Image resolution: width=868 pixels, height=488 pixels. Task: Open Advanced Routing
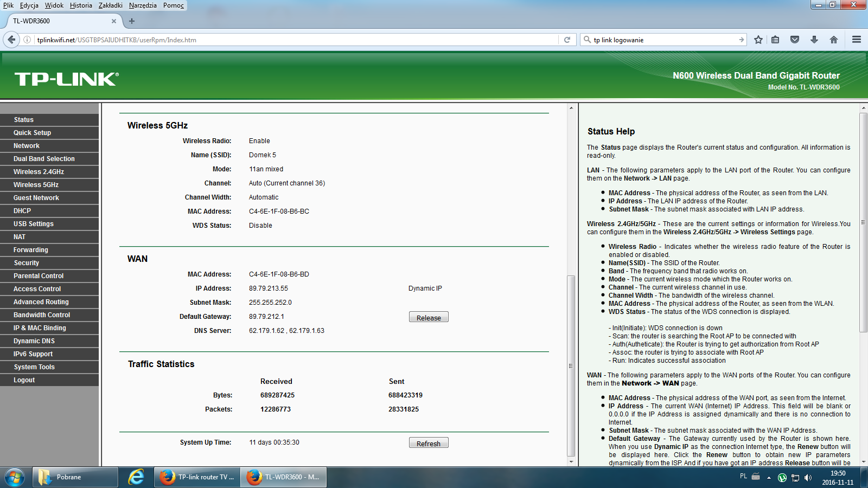tap(49, 302)
